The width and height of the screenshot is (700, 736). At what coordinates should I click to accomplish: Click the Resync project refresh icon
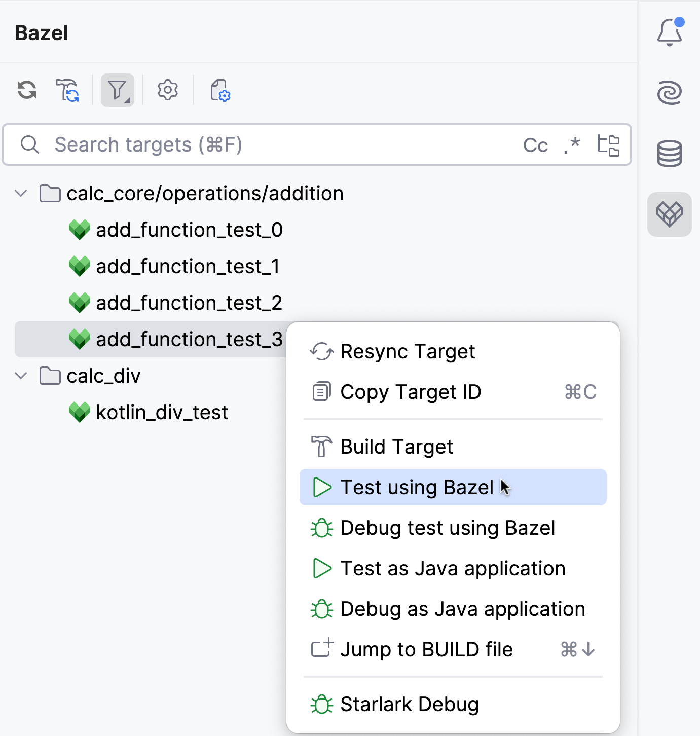(27, 90)
